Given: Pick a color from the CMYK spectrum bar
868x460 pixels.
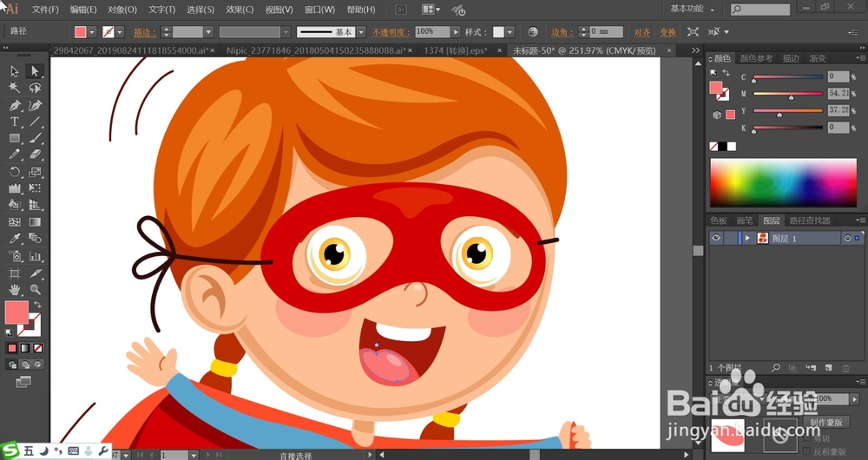Looking at the screenshot, I should 783,182.
